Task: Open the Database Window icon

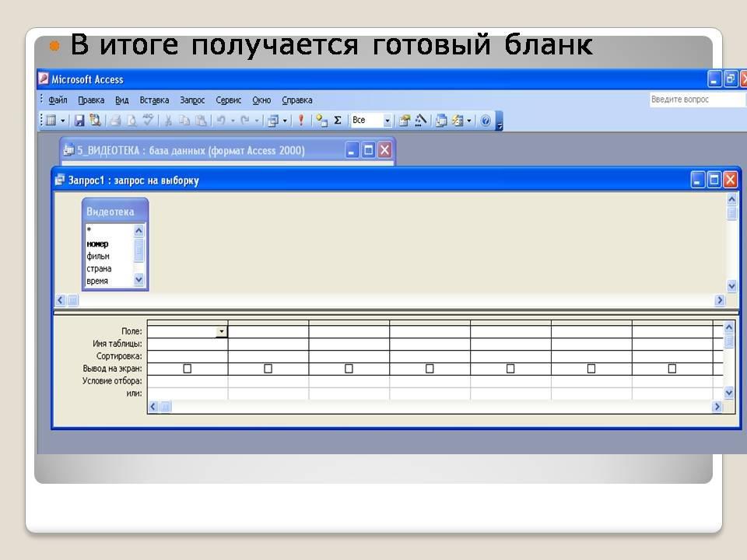Action: 441,121
